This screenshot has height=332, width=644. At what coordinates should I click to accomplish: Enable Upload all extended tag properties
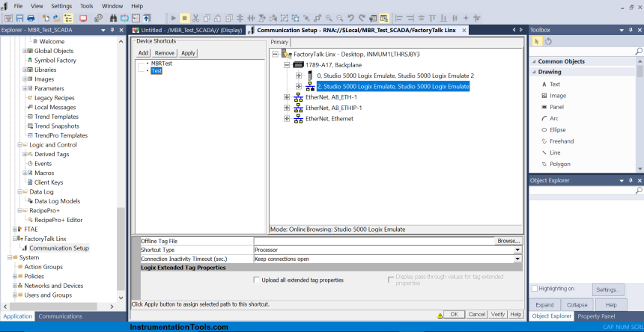pyautogui.click(x=257, y=280)
